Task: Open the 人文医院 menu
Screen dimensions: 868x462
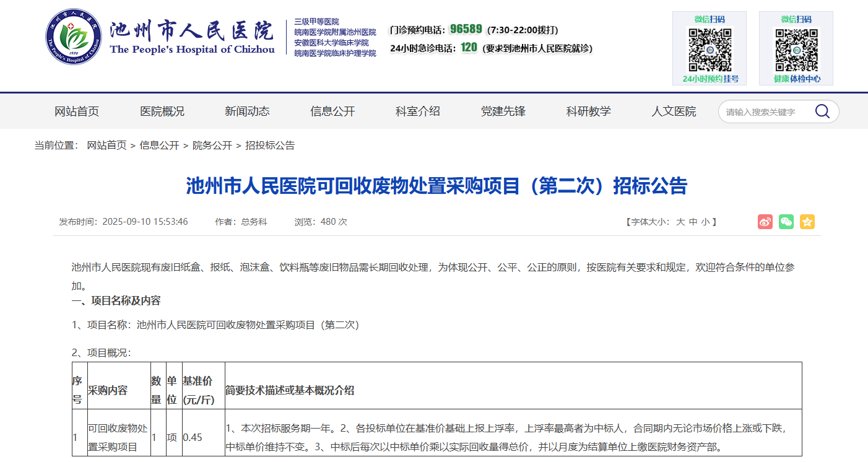Action: (674, 111)
